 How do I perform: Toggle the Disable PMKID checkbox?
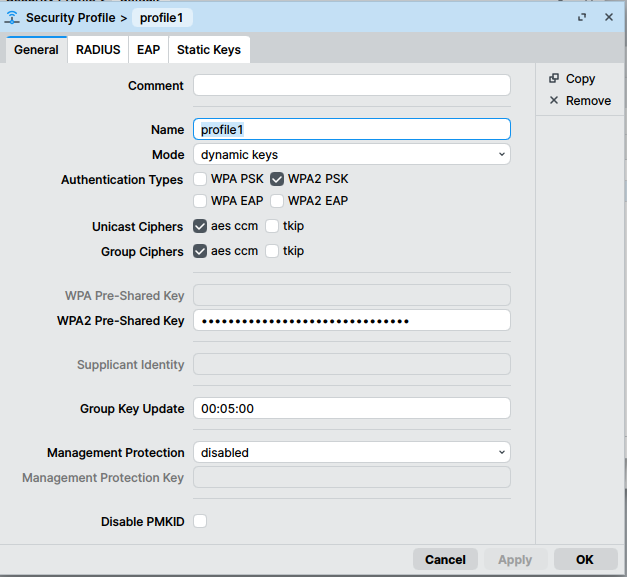[x=200, y=522]
